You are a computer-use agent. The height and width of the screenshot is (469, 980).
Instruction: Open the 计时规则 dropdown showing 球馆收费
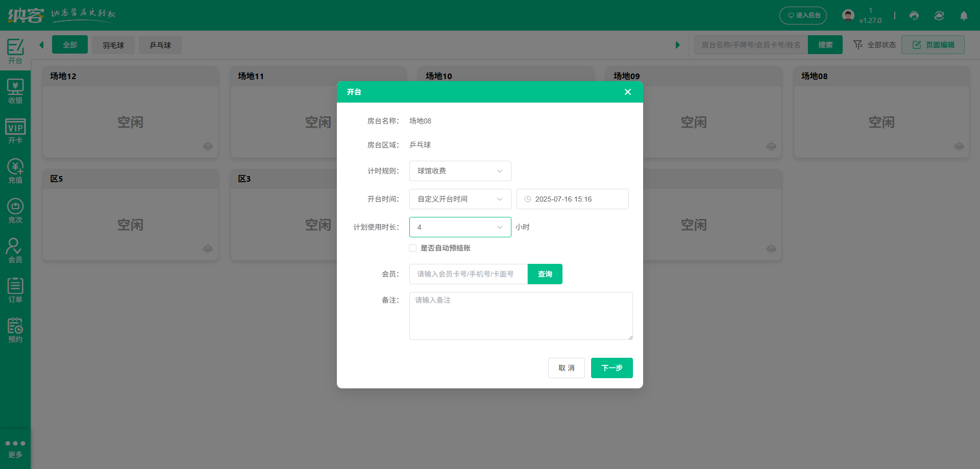[459, 171]
